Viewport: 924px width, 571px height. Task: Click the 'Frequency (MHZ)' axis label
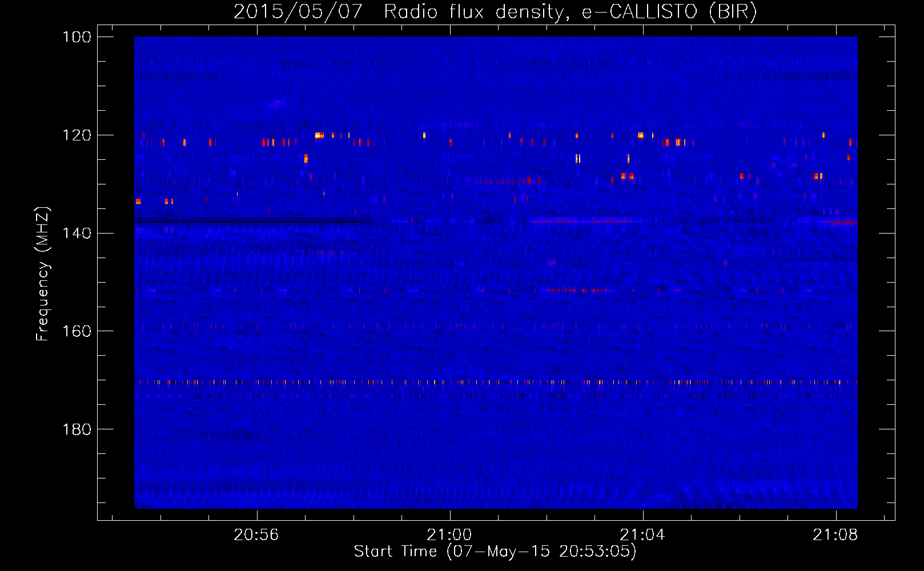pos(43,274)
